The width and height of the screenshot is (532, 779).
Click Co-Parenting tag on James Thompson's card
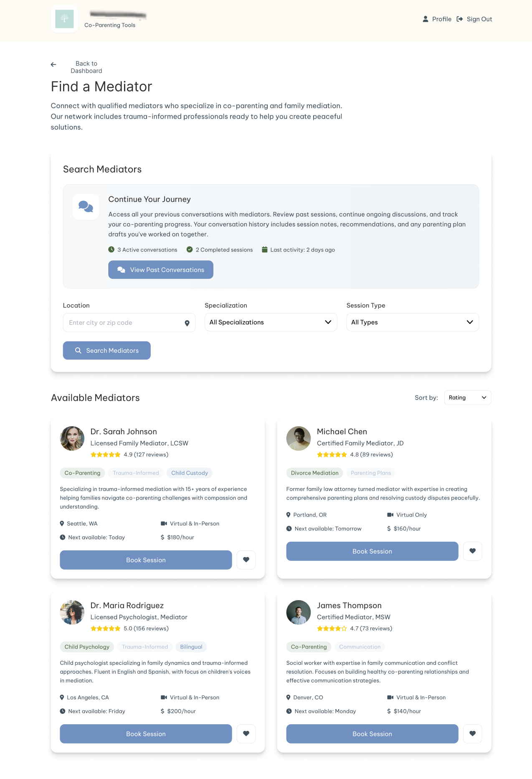click(309, 647)
